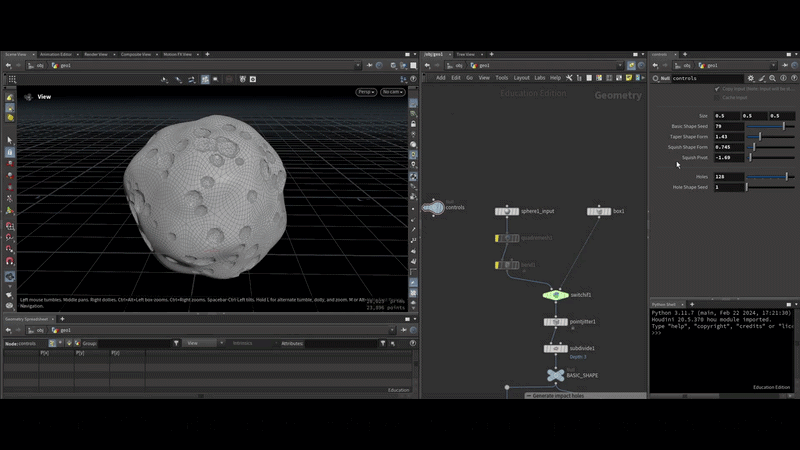Image resolution: width=800 pixels, height=450 pixels.
Task: Select the box1 node
Action: pyautogui.click(x=599, y=211)
